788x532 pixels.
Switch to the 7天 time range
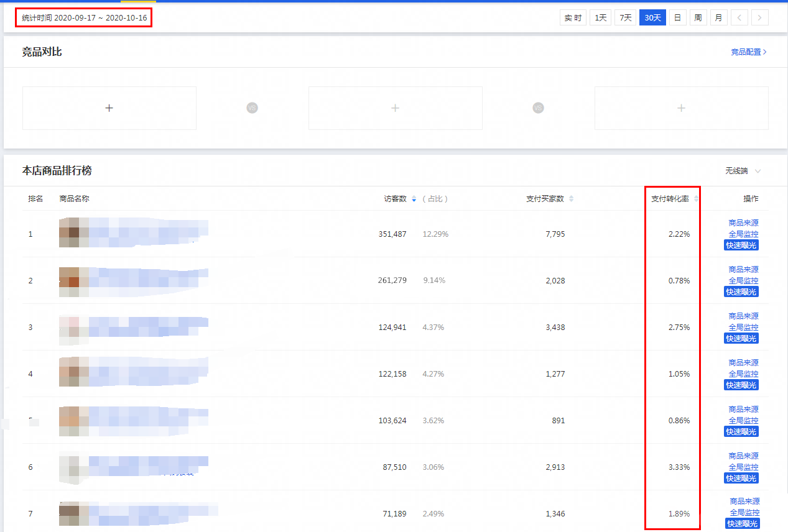[x=625, y=18]
